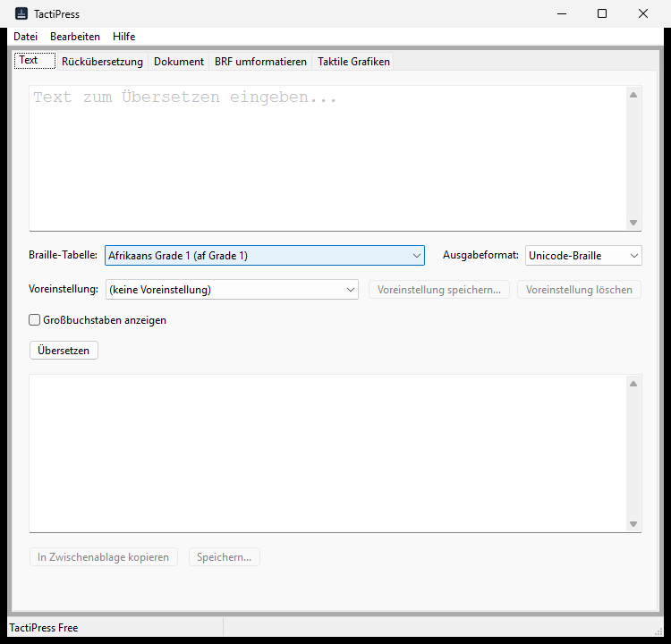The image size is (671, 644).
Task: Expand the Ausgabeformat dropdown
Action: (583, 256)
